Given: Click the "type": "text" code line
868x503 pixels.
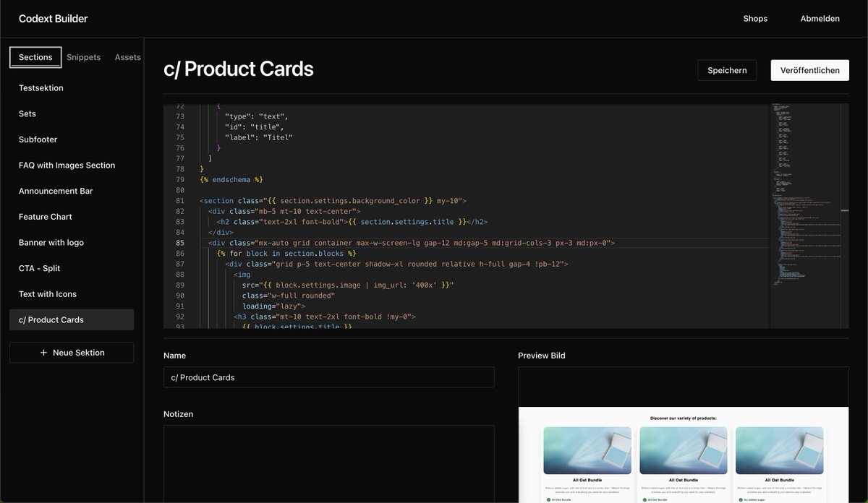Looking at the screenshot, I should coord(257,116).
